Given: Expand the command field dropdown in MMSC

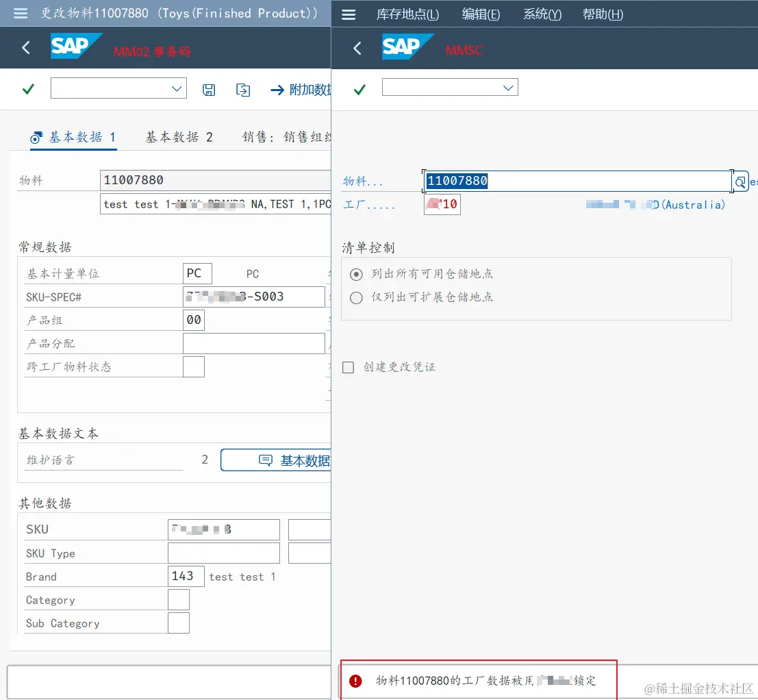Looking at the screenshot, I should (508, 88).
